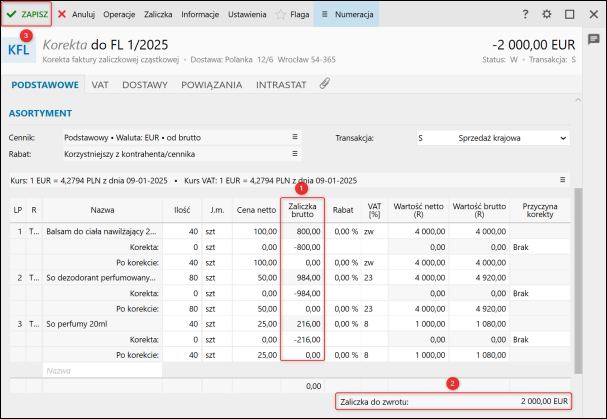Click the Zapisz save button

pos(27,15)
